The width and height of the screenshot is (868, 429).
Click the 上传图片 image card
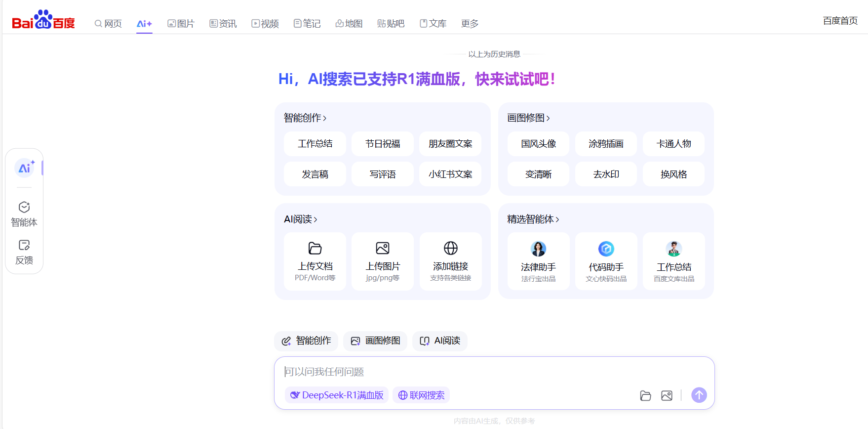[383, 261]
